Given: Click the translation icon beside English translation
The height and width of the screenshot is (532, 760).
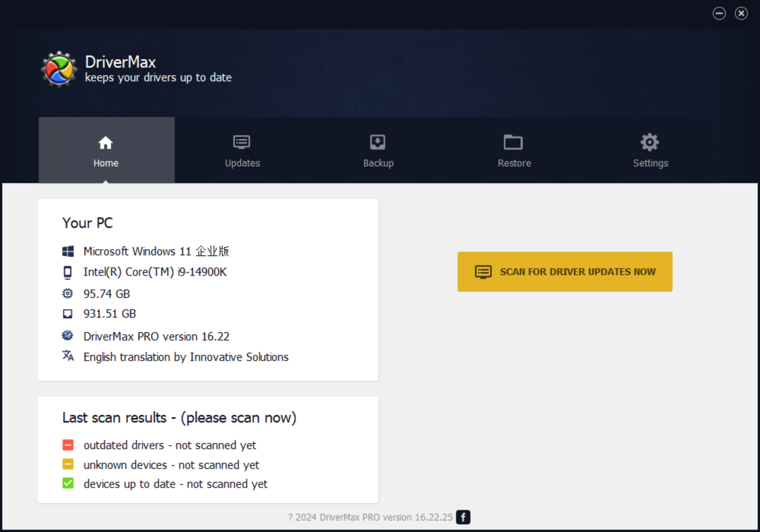Looking at the screenshot, I should [67, 356].
